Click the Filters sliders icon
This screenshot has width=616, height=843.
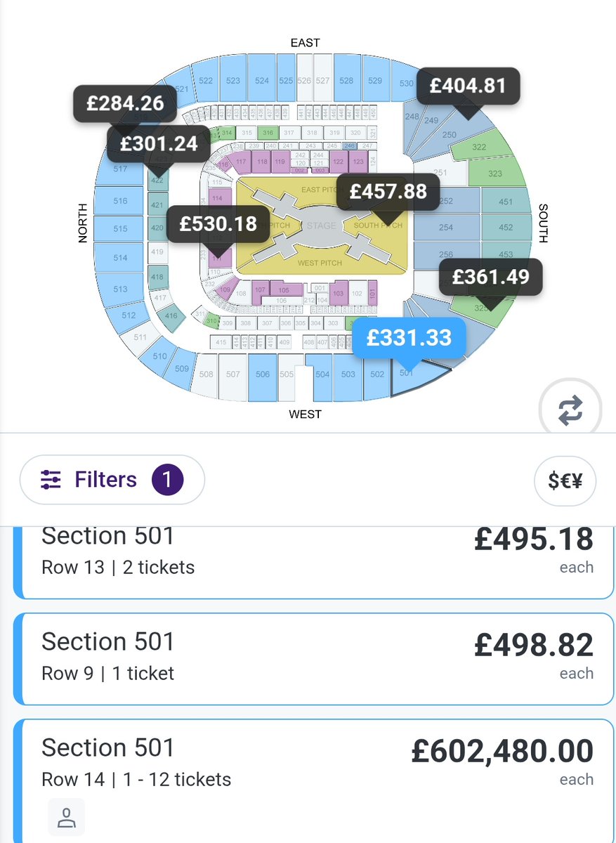click(x=51, y=481)
